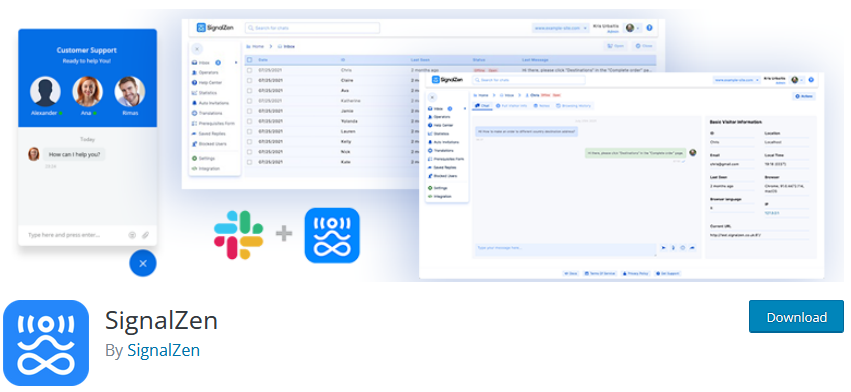851x392 pixels.
Task: Switch to the Notes tab
Action: [542, 106]
